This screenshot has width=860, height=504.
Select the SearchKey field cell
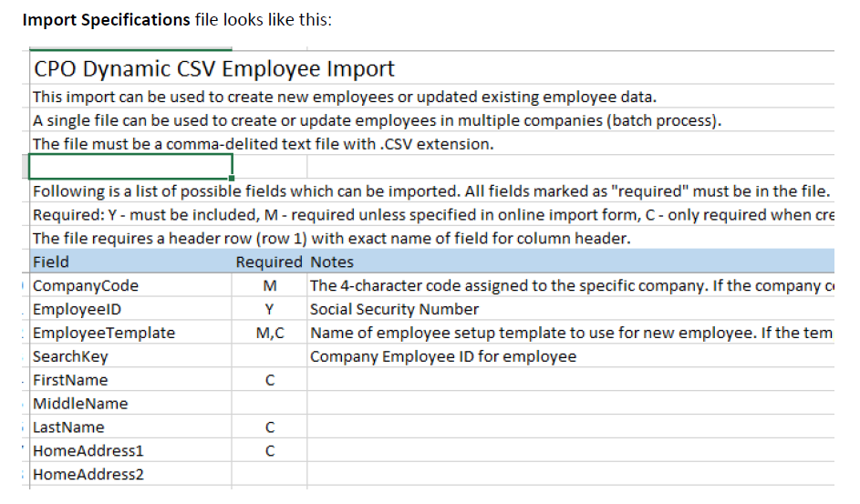[130, 356]
